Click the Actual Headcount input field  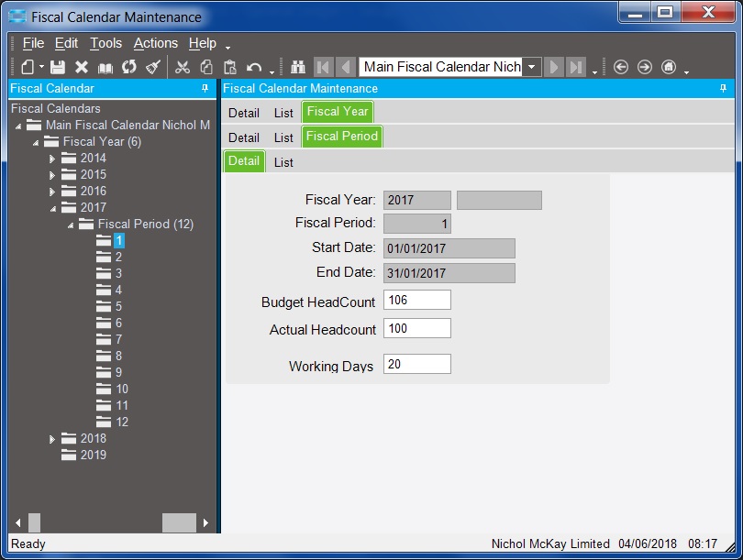(x=417, y=328)
